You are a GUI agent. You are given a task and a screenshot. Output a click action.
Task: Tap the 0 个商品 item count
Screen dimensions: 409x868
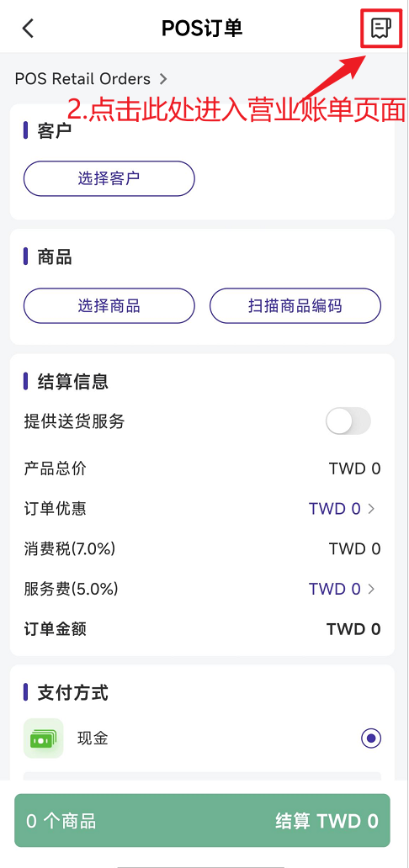pos(61,821)
